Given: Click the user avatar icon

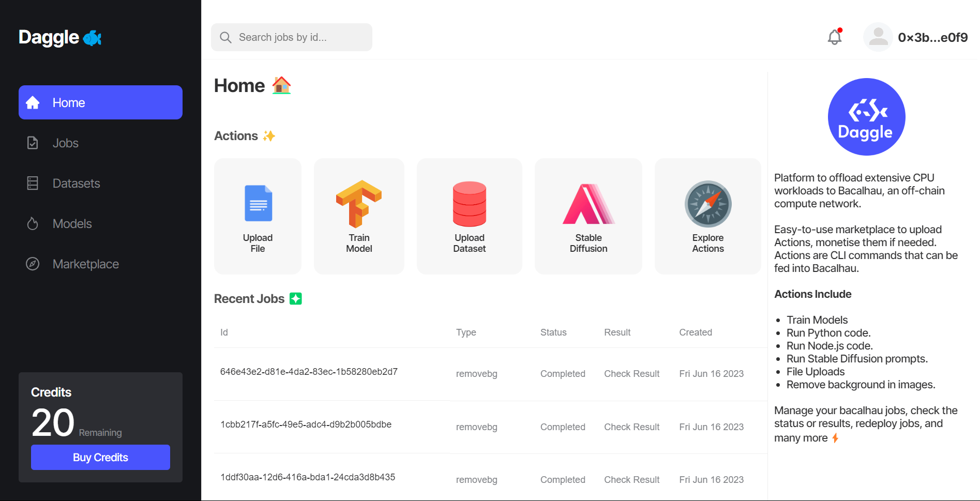Looking at the screenshot, I should coord(878,37).
